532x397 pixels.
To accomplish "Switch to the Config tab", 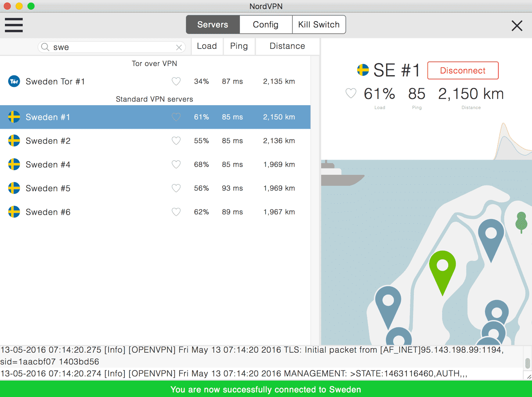I will point(266,25).
